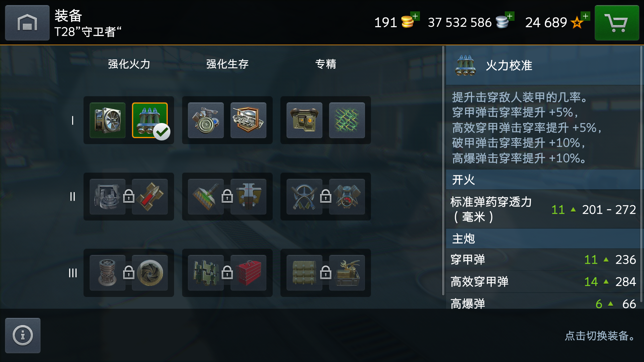Click the stats panel scrollbar on the right
Image resolution: width=644 pixels, height=362 pixels.
pos(641,174)
